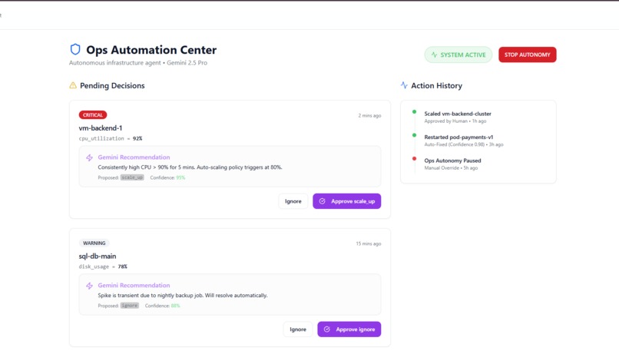
Task: Click the activity pulse icon beside Action History
Action: [404, 85]
